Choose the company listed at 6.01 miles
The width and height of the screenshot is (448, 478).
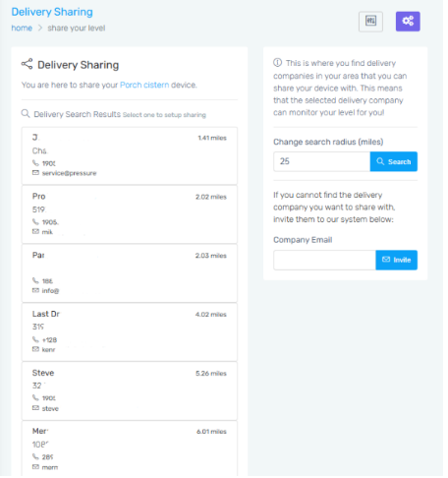coord(130,448)
